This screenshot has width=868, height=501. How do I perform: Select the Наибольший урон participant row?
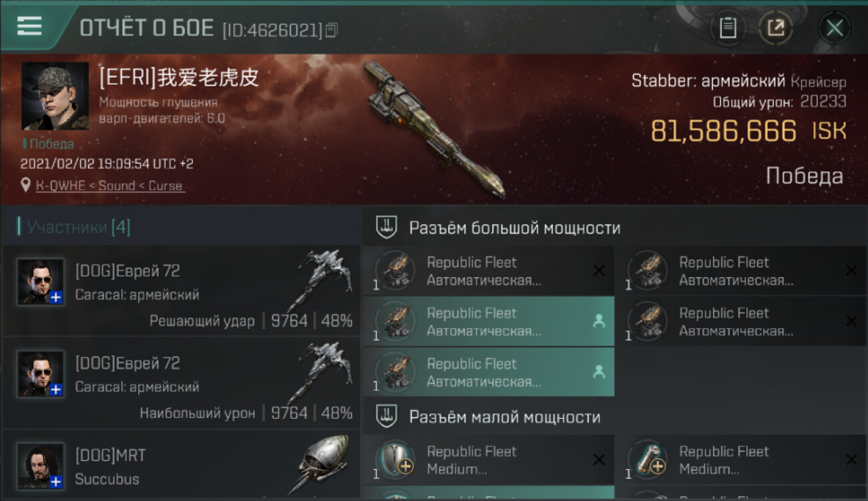coord(182,383)
